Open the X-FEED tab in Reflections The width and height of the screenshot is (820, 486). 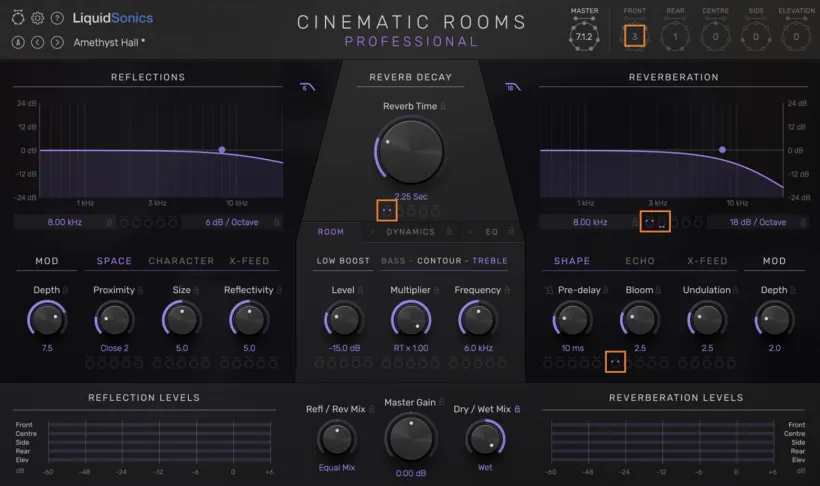coord(249,261)
